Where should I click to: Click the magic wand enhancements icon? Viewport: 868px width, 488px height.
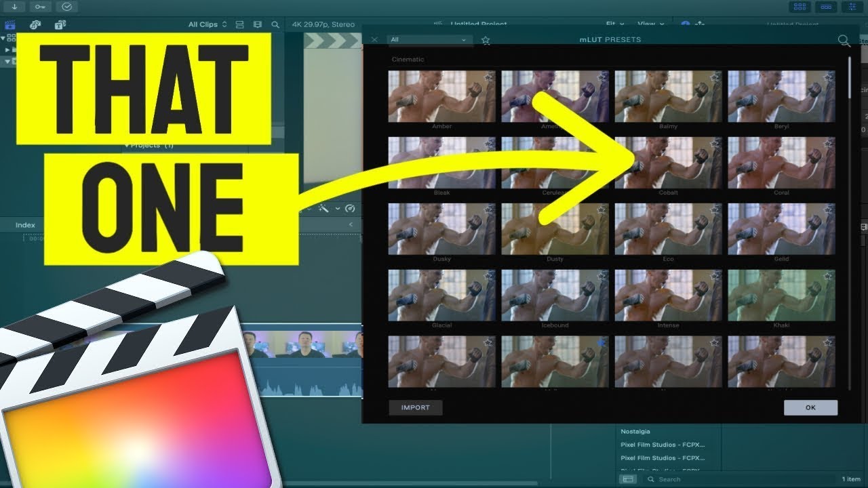click(x=325, y=209)
